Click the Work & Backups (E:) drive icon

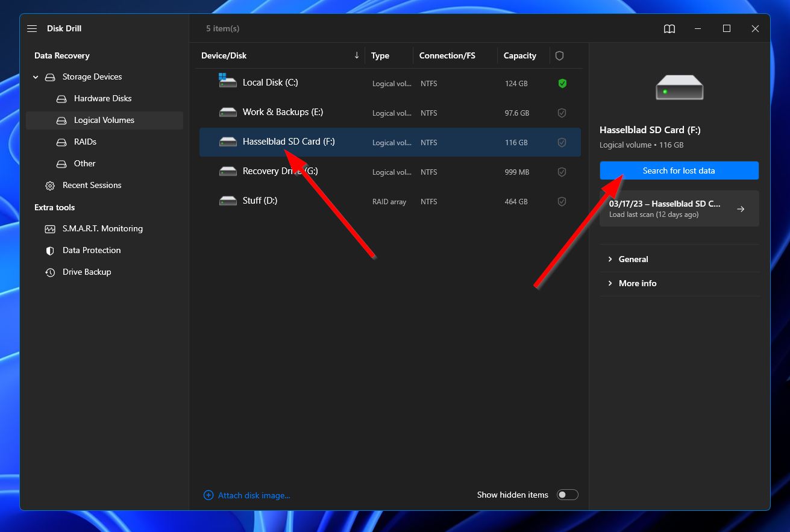[228, 112]
